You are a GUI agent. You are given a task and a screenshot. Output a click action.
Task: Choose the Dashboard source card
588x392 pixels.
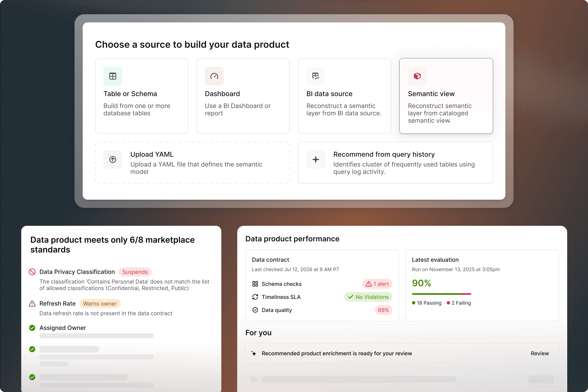click(x=243, y=96)
